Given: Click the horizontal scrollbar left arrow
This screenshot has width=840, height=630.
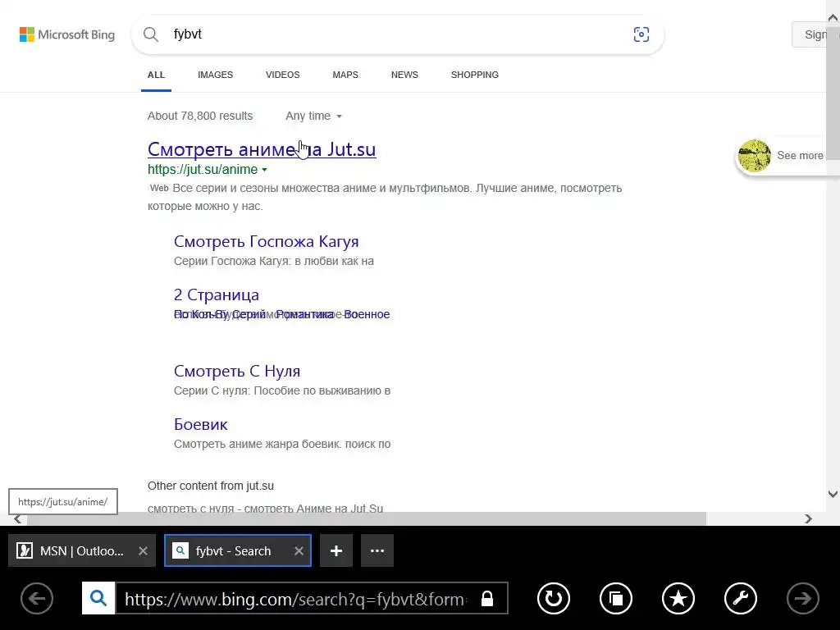Looking at the screenshot, I should (x=18, y=518).
